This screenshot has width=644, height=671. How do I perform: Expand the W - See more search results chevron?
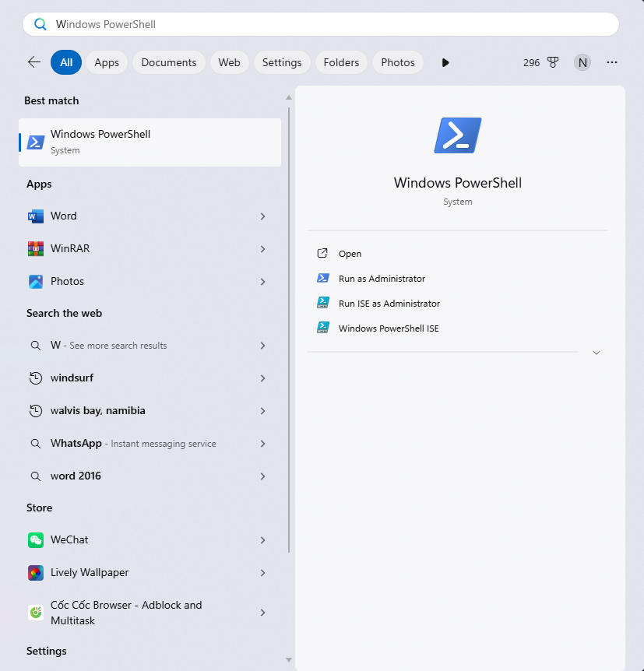point(263,346)
